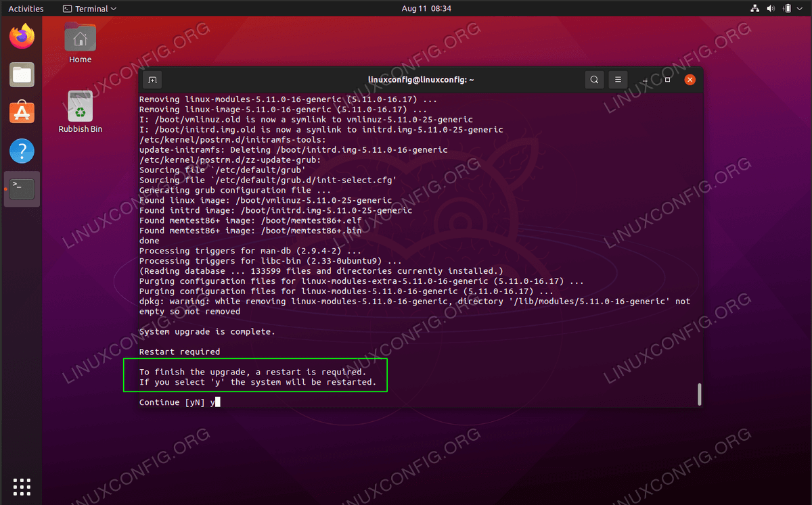The width and height of the screenshot is (812, 505).
Task: Select the Home folder desktop icon
Action: point(80,39)
